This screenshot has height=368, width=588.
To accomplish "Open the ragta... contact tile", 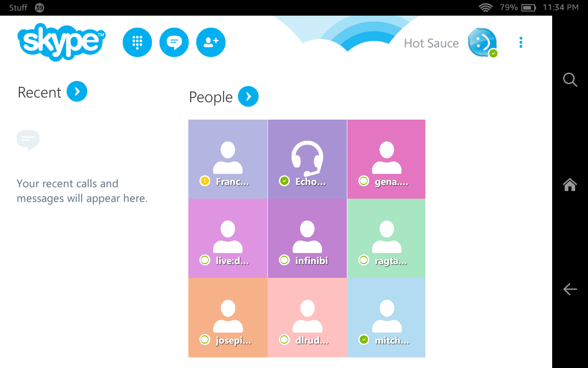I will pos(386,238).
